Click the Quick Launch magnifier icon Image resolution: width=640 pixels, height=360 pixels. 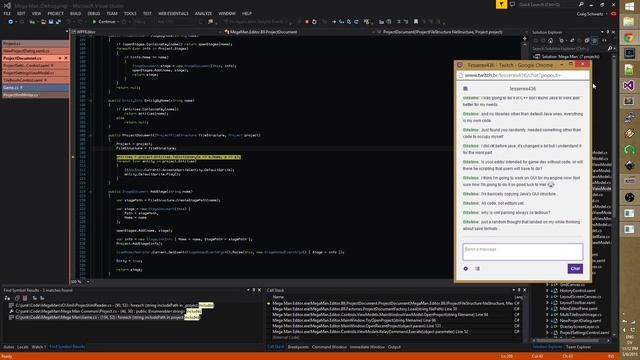pos(581,4)
